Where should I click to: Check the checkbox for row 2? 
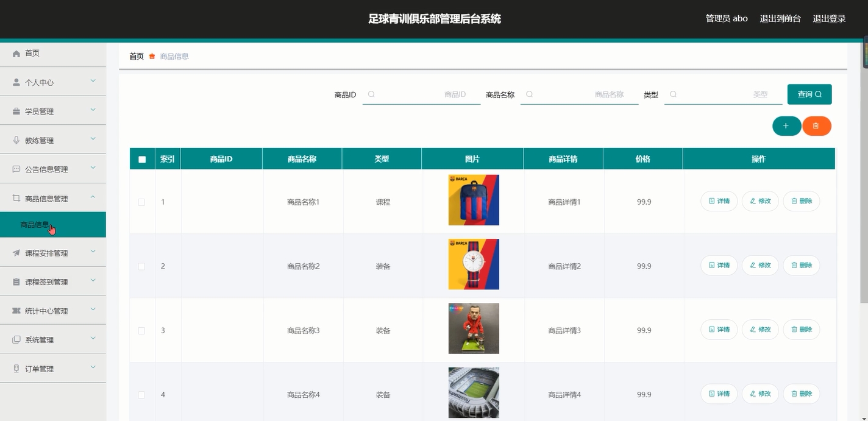141,266
